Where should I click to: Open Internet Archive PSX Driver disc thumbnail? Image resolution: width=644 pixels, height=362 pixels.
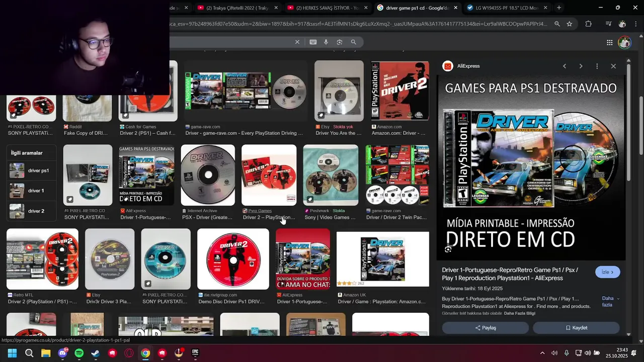coord(208,175)
